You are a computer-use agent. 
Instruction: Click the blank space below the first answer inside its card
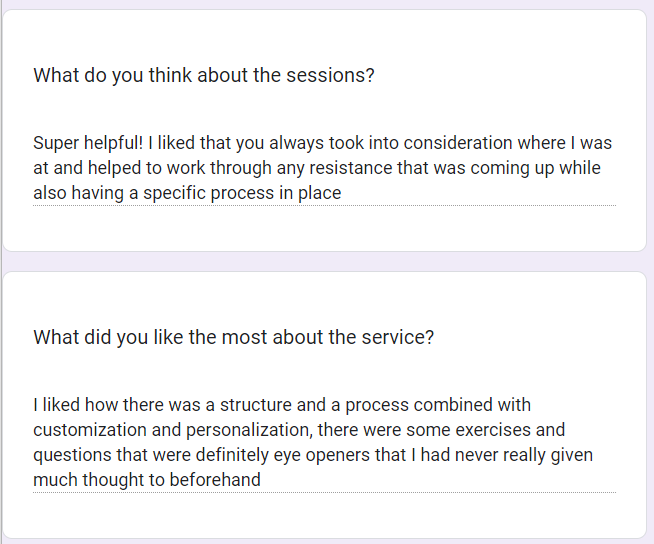click(x=323, y=230)
